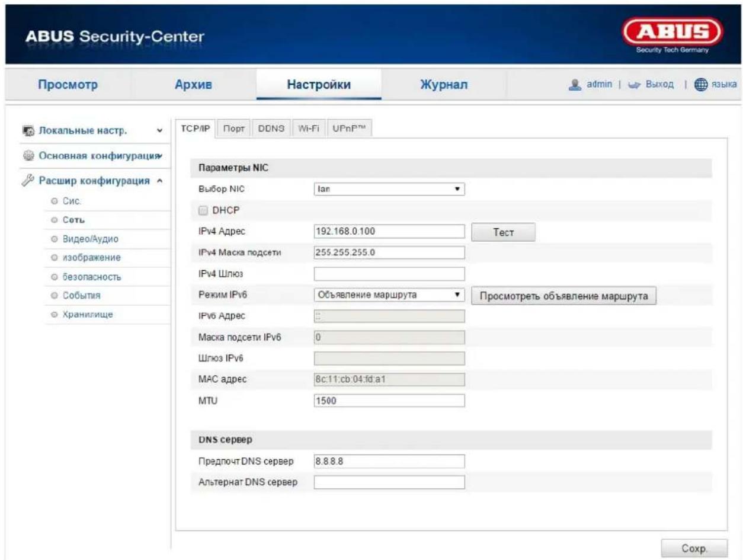Screen dimensions: 743x560
Task: Click the admin username link
Action: coord(599,85)
